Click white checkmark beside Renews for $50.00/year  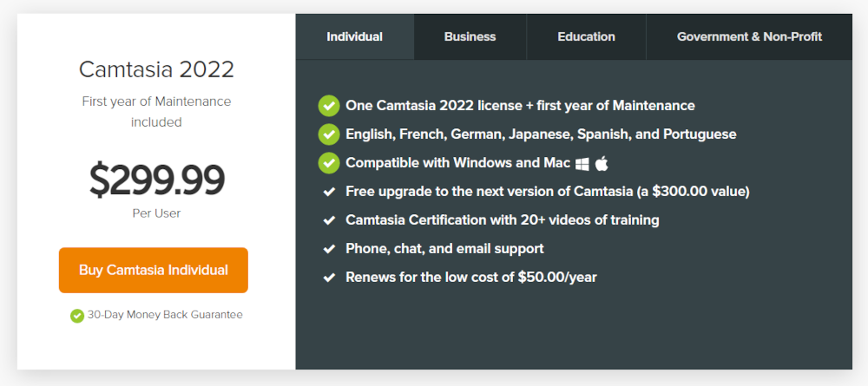(x=329, y=278)
